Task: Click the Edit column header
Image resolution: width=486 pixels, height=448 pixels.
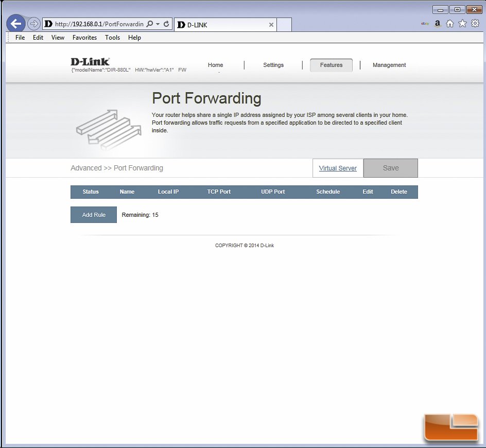Action: coord(368,192)
